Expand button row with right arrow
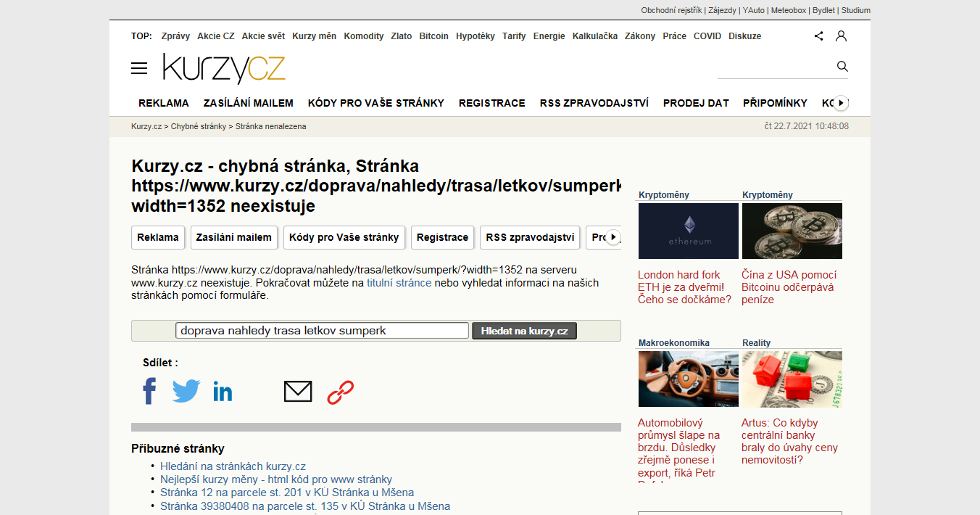 tap(613, 237)
